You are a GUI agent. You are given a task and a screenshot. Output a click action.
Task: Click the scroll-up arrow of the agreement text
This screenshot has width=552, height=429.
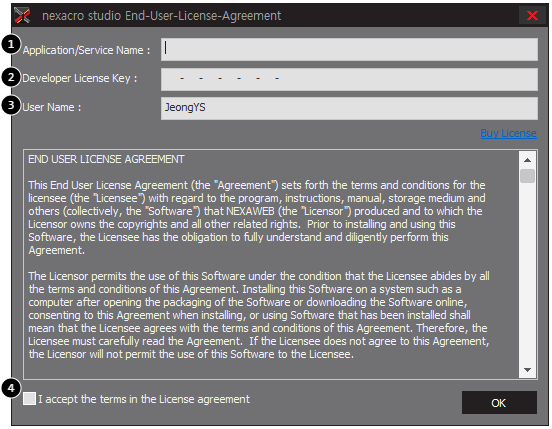527,160
